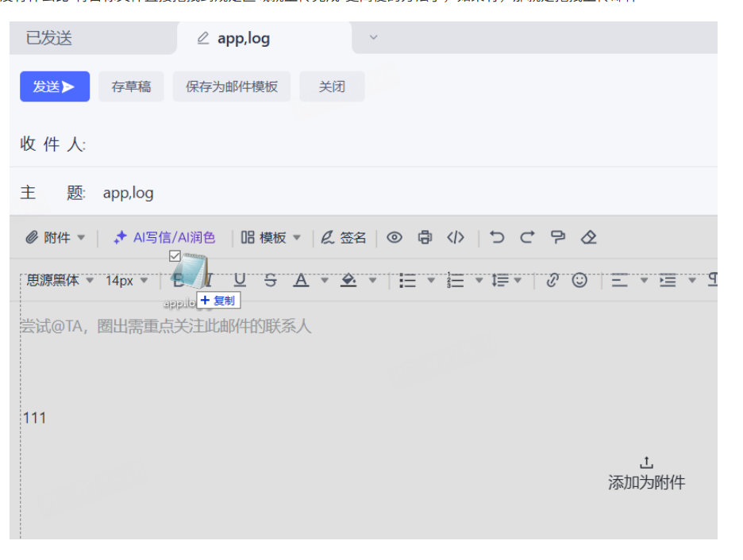Screen dimensions: 743x560
Task: Click the 模板 grid icon
Action: tap(248, 237)
